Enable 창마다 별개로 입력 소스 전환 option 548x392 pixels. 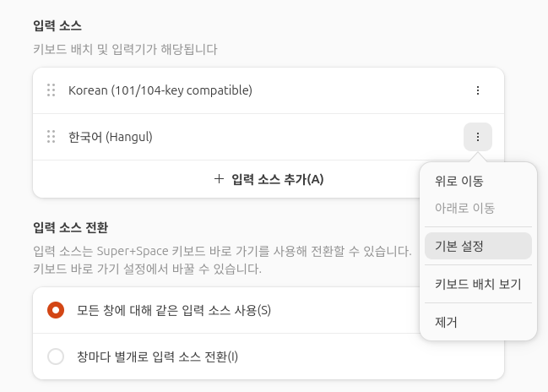pyautogui.click(x=56, y=357)
